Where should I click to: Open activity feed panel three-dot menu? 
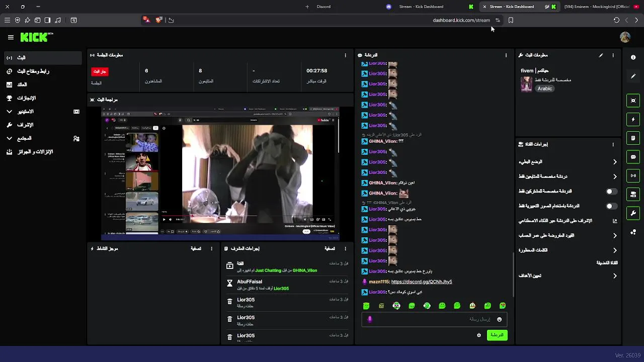[x=211, y=249]
